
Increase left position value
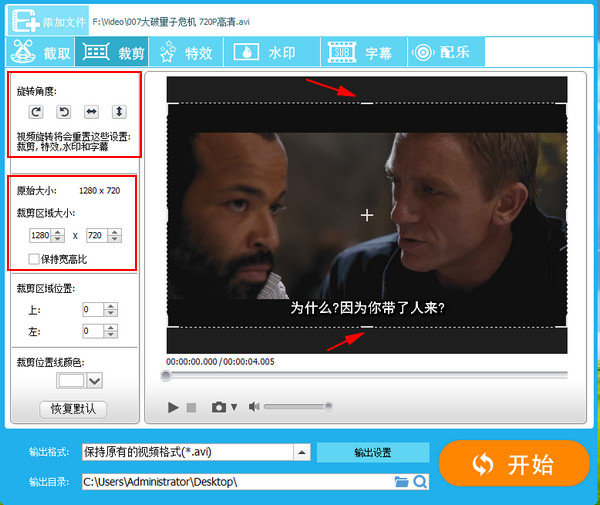tap(111, 327)
